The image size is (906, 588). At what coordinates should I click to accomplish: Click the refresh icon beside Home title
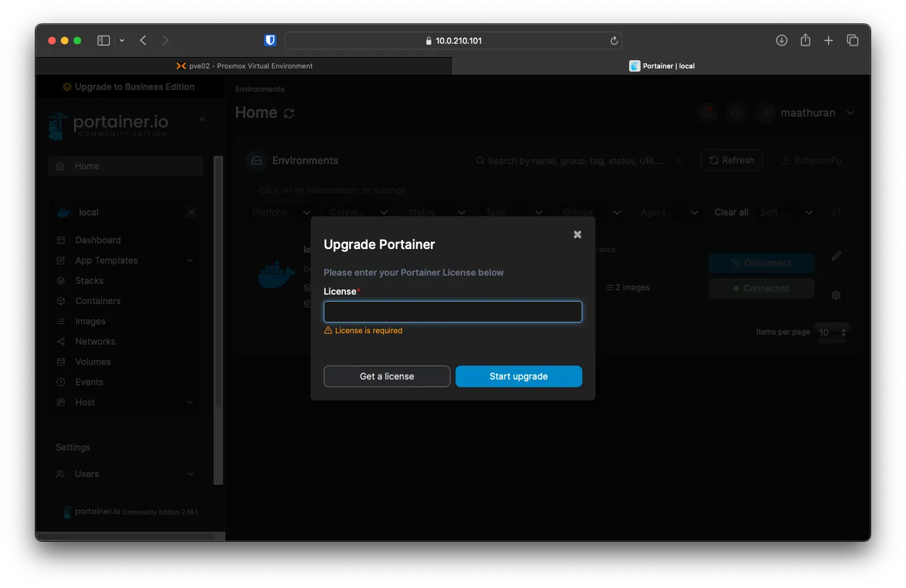pyautogui.click(x=289, y=113)
